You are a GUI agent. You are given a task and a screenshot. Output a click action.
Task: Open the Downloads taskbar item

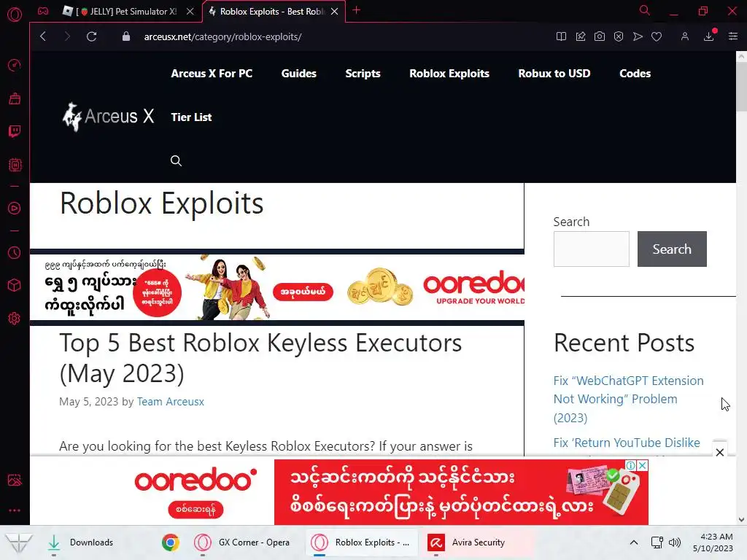tap(81, 542)
